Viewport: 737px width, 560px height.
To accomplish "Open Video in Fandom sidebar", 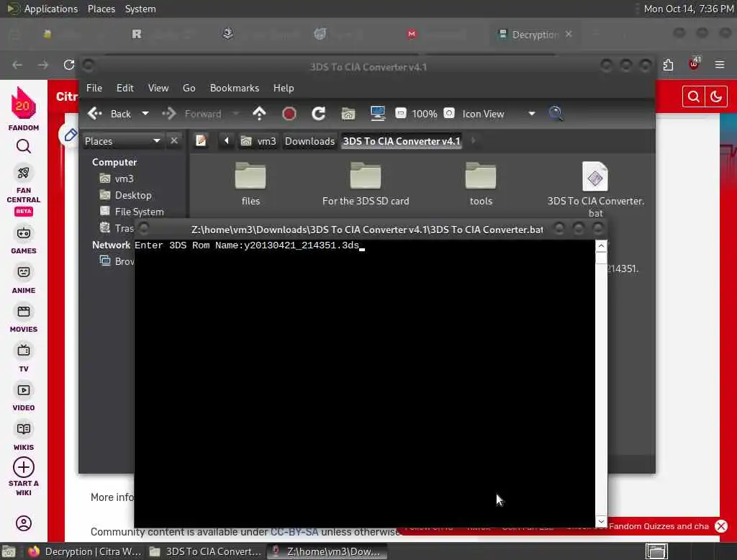I will click(24, 397).
